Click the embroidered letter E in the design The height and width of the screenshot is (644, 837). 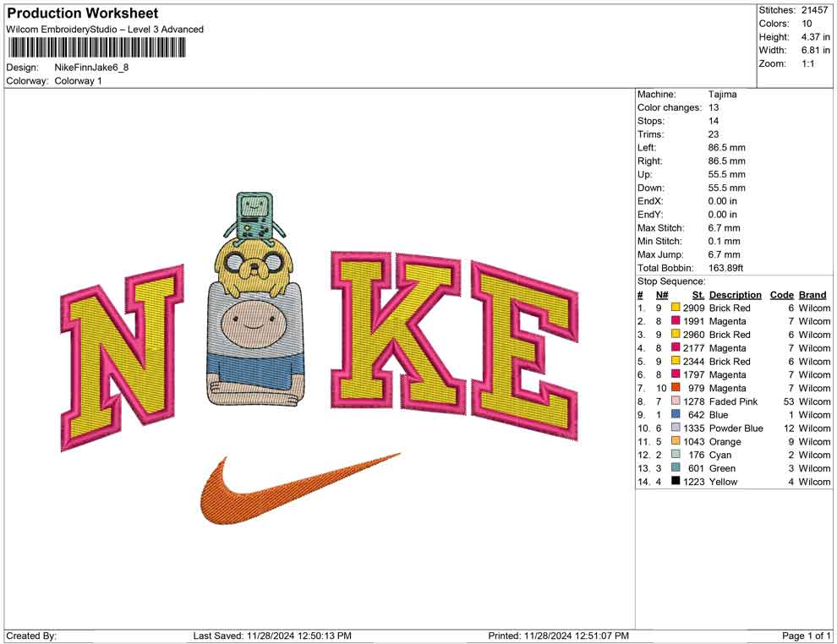point(525,350)
